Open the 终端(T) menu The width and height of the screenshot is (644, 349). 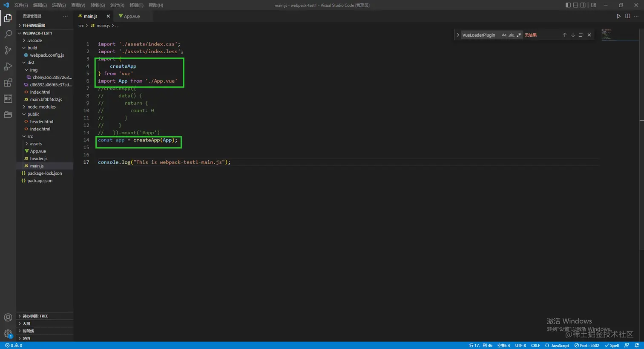136,5
